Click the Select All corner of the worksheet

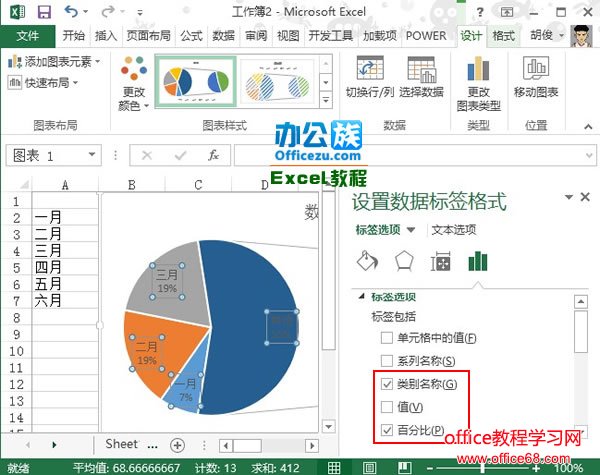(24, 185)
